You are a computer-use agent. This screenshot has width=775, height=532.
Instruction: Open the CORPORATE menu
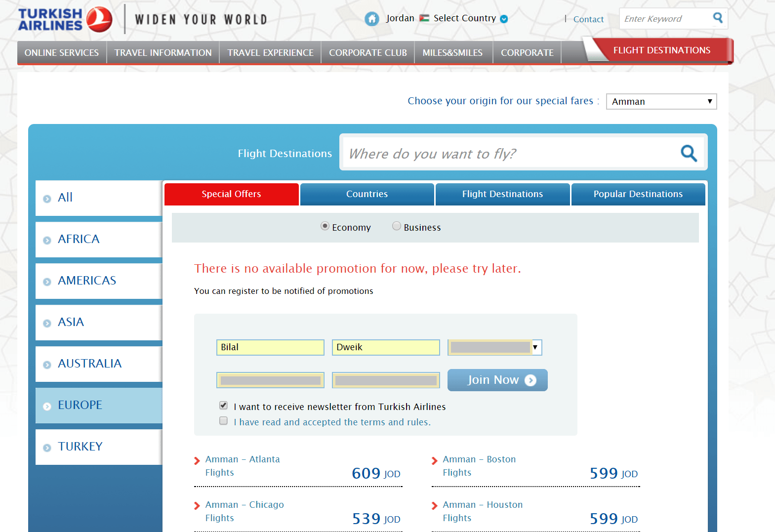coord(527,53)
